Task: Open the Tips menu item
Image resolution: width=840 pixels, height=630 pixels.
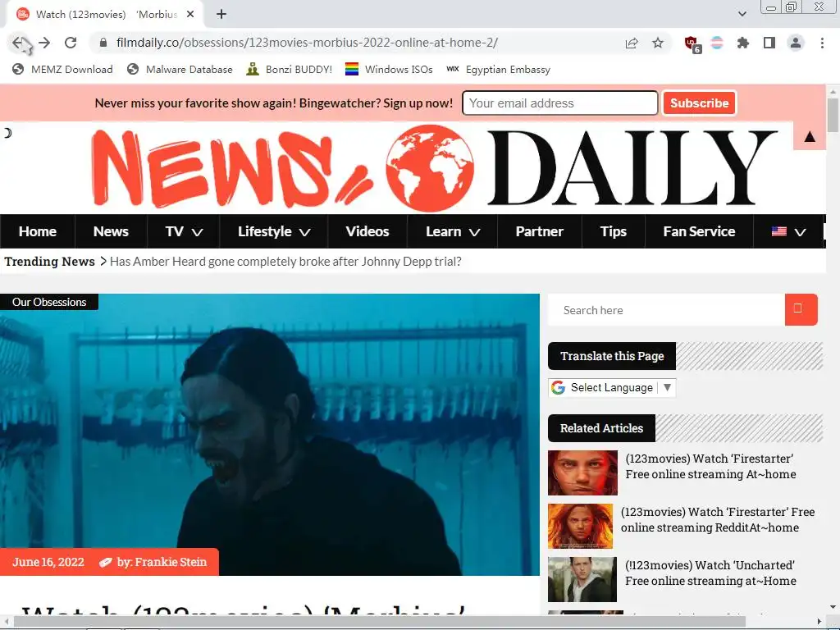Action: [614, 231]
